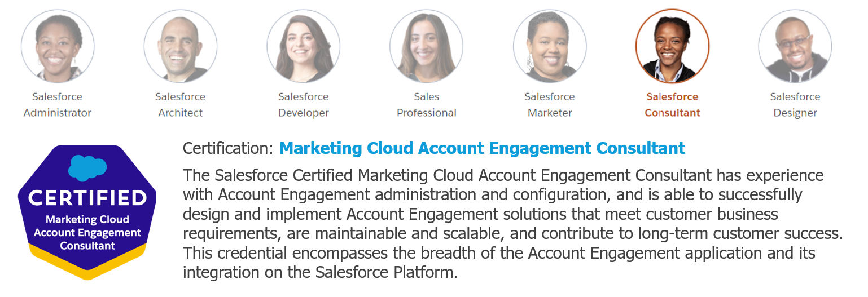Click the blue cloud logo on the badge
This screenshot has width=868, height=297.
(x=87, y=167)
